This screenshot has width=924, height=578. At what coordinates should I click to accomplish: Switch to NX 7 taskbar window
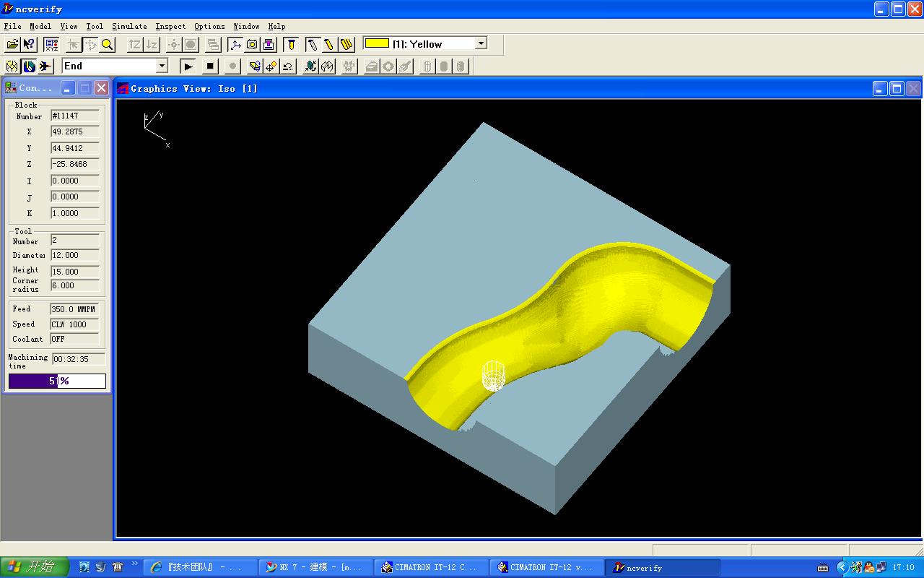pos(315,567)
